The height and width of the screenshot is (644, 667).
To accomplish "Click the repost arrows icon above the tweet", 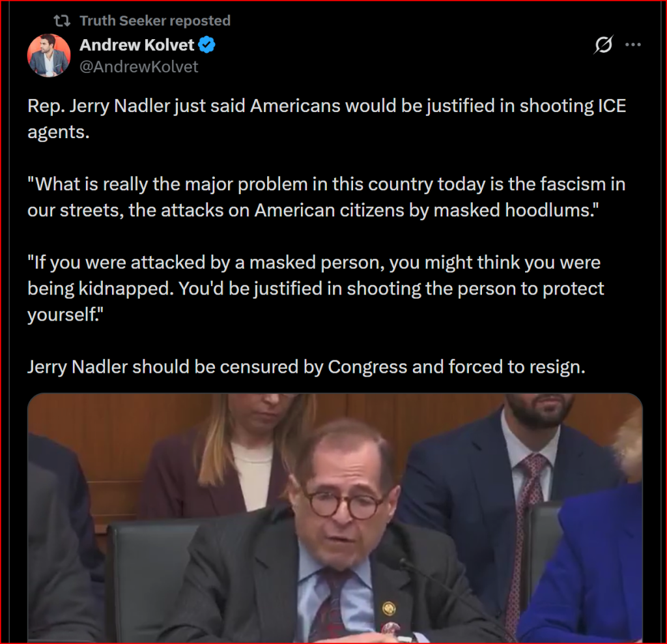I will pyautogui.click(x=63, y=21).
